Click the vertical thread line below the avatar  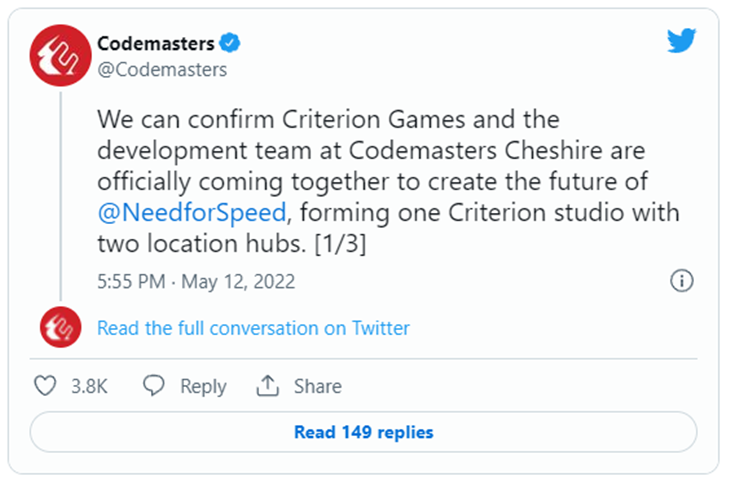pyautogui.click(x=61, y=195)
